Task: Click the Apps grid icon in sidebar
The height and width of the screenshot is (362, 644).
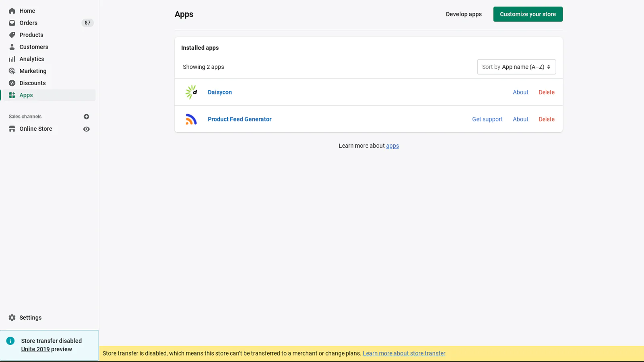Action: click(12, 95)
